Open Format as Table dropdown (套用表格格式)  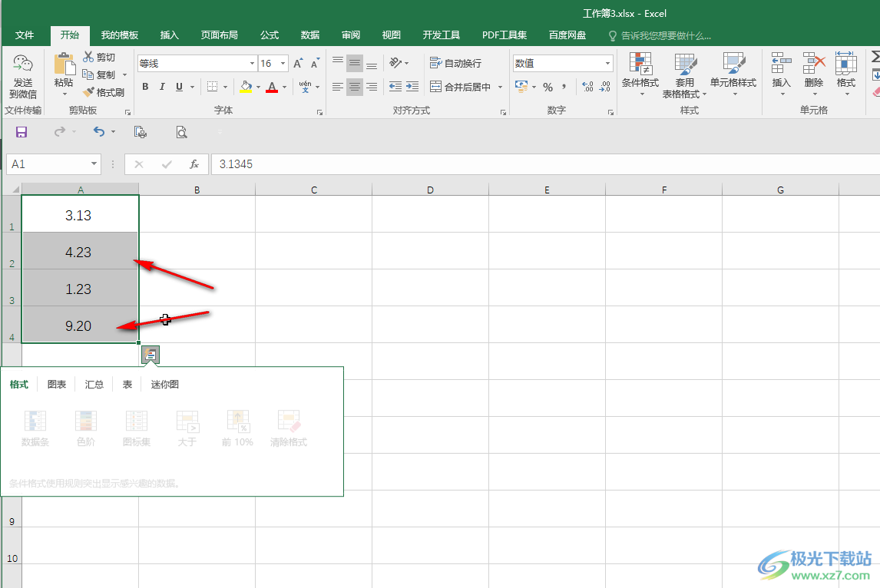click(685, 75)
